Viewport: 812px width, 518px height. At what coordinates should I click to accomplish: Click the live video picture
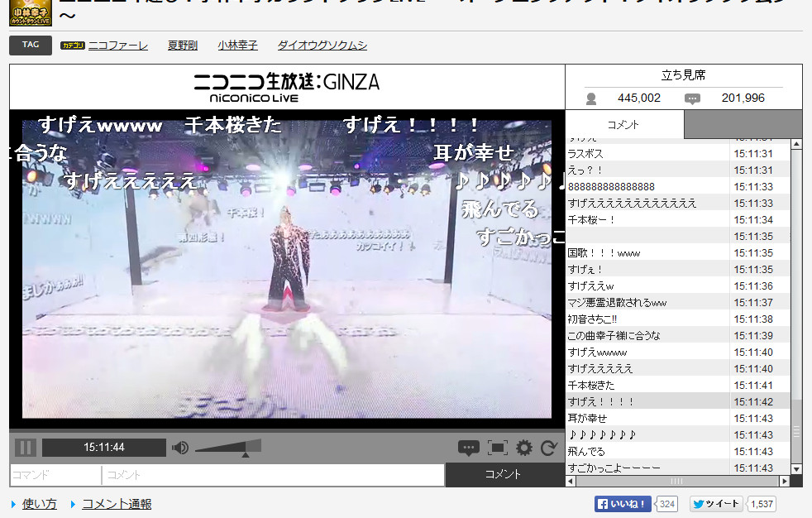tap(287, 269)
